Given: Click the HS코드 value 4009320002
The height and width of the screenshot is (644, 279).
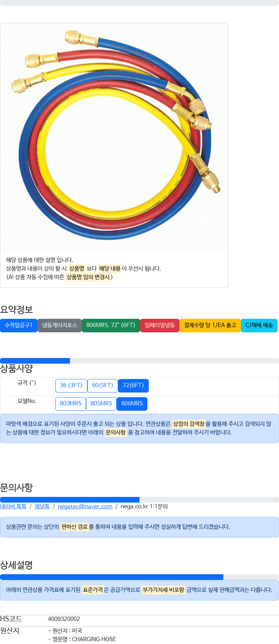Looking at the screenshot, I should tap(64, 619).
